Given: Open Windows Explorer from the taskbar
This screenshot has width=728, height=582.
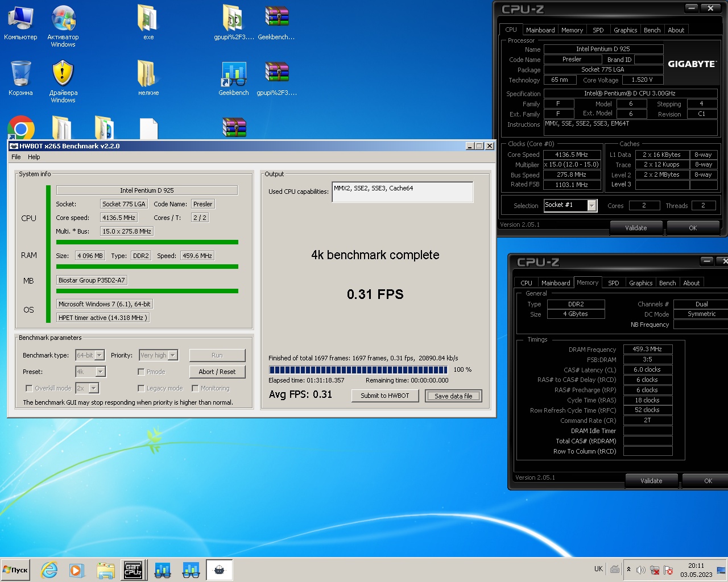Looking at the screenshot, I should pos(105,569).
